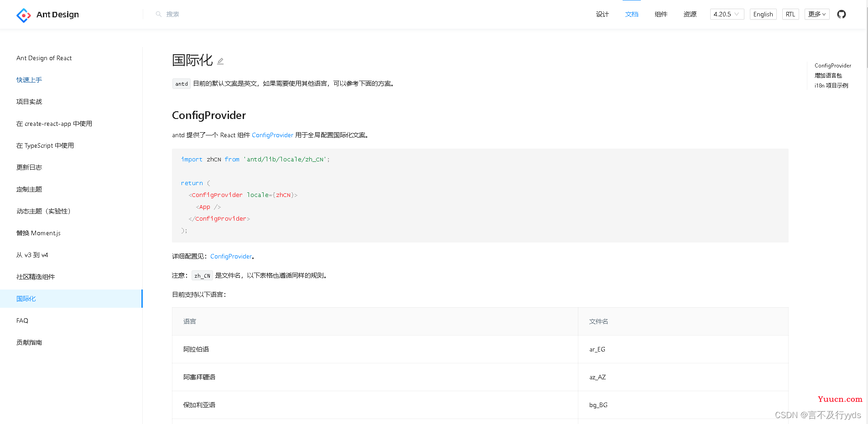This screenshot has width=868, height=424.
Task: Toggle RTL layout button
Action: pyautogui.click(x=790, y=14)
